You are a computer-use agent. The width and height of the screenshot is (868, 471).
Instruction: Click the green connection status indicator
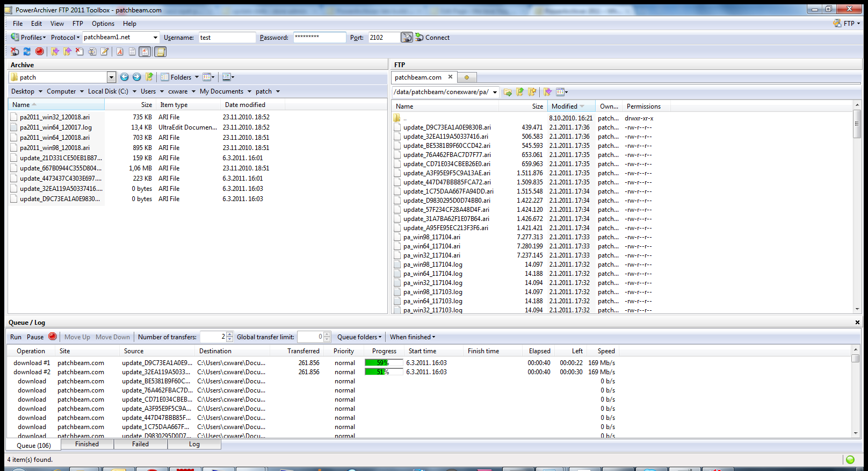850,460
